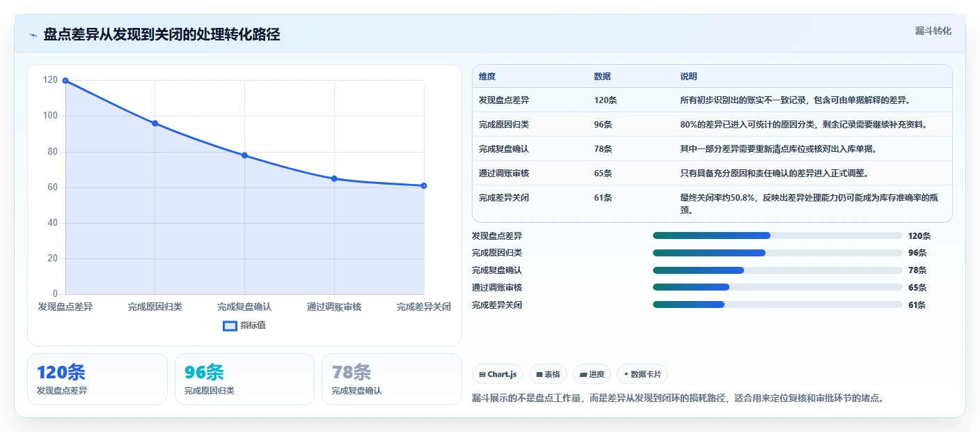Click the description starting 其中一部分差异需要重新清点
This screenshot has height=432, width=980.
pyautogui.click(x=778, y=149)
